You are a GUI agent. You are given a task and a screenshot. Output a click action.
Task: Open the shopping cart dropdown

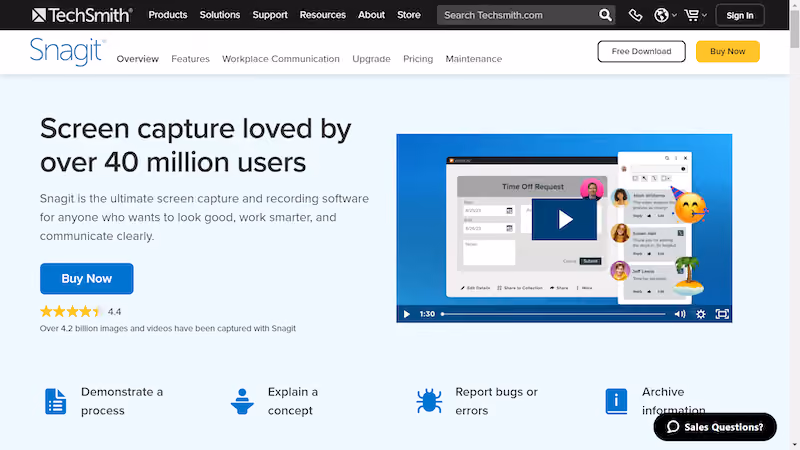pyautogui.click(x=695, y=15)
